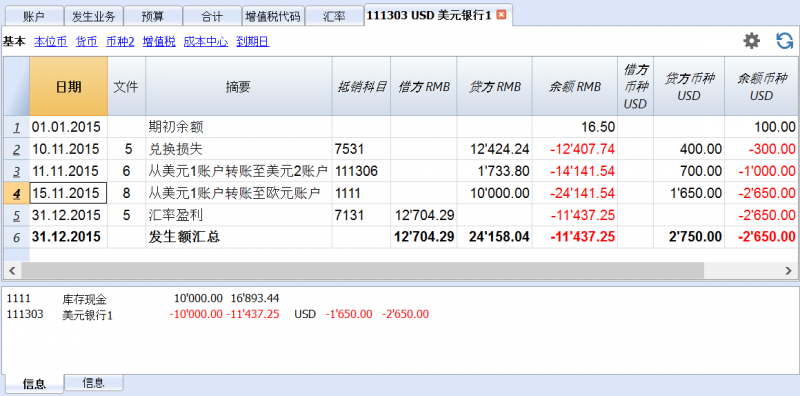Image resolution: width=800 pixels, height=396 pixels.
Task: Select row number 5 header
Action: click(x=16, y=215)
